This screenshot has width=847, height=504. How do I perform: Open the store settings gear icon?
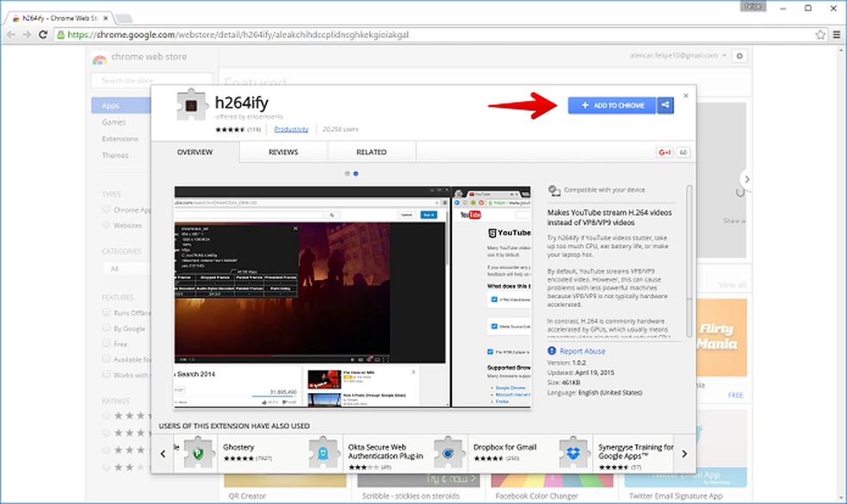739,56
